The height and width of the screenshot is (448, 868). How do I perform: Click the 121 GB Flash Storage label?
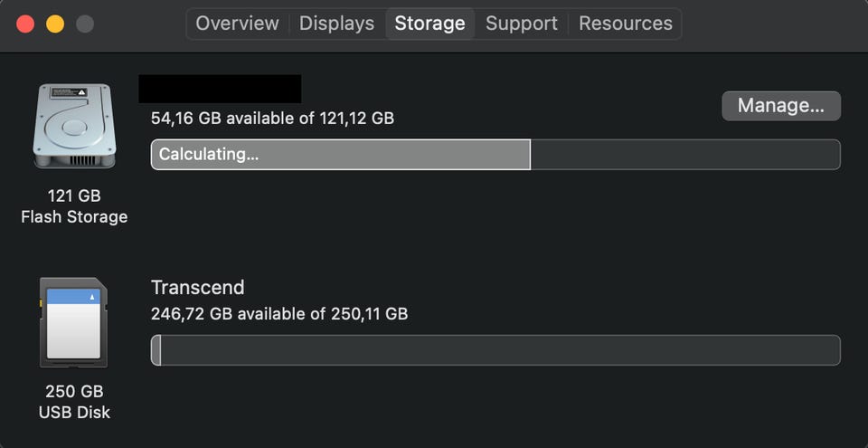pos(74,206)
